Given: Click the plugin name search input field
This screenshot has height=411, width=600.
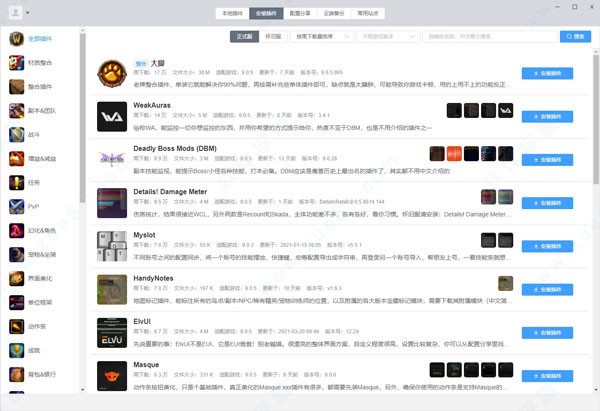Looking at the screenshot, I should click(490, 36).
